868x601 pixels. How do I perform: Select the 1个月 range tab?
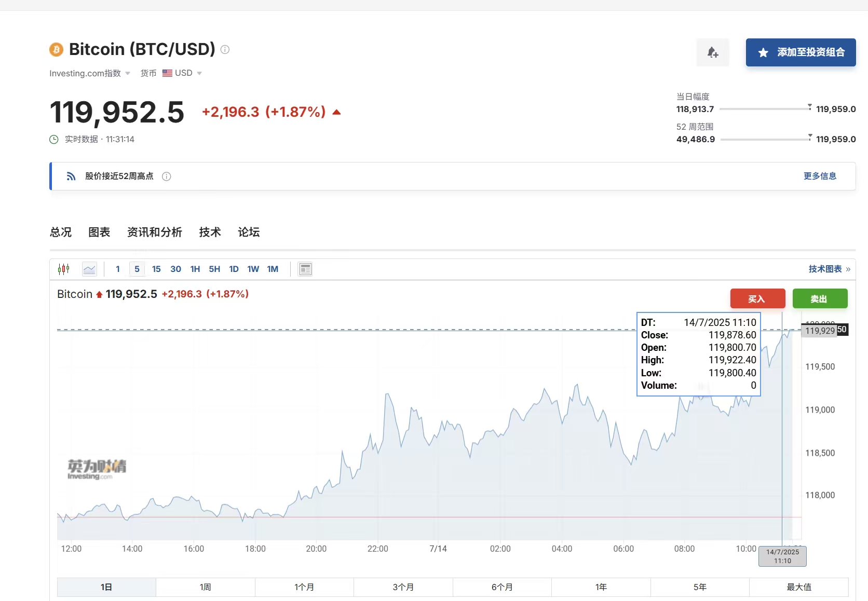coord(304,587)
